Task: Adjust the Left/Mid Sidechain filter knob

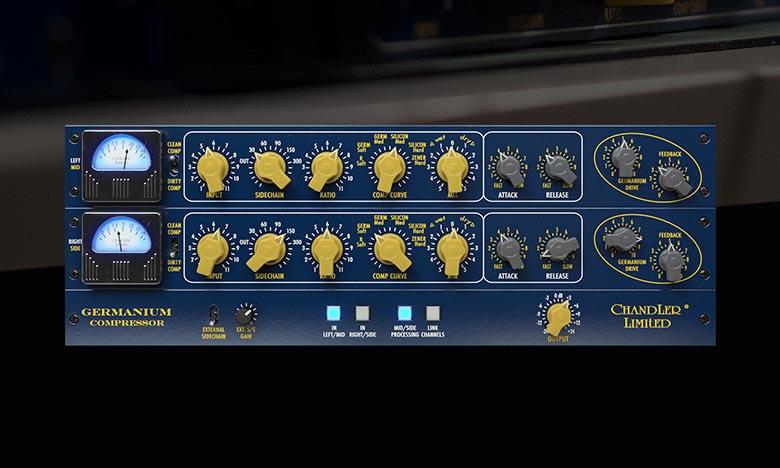Action: (272, 168)
